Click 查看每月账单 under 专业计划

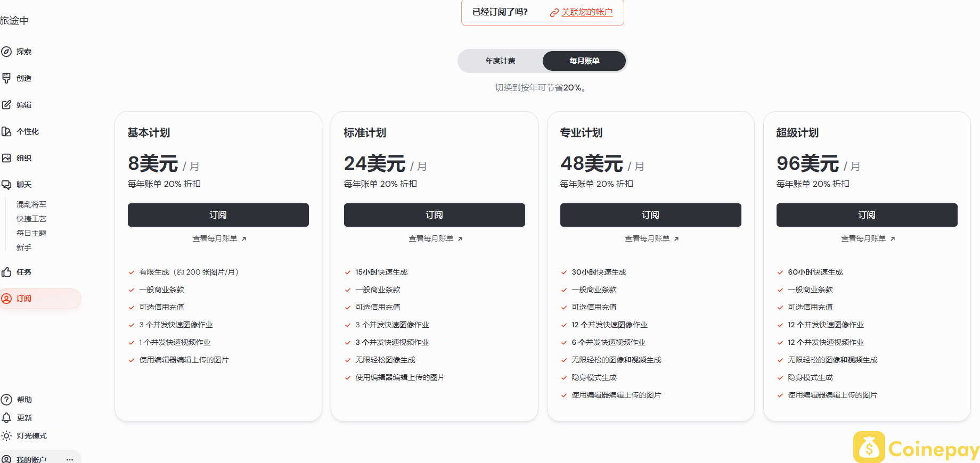click(x=651, y=238)
